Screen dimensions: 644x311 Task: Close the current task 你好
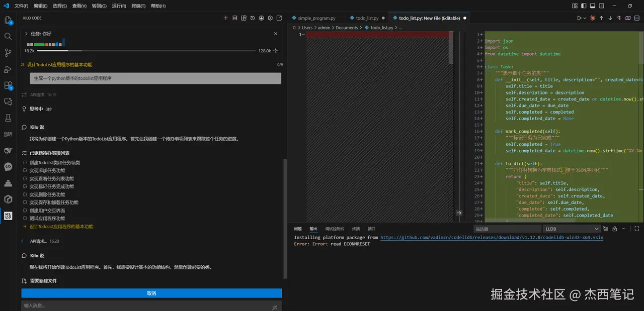click(276, 34)
